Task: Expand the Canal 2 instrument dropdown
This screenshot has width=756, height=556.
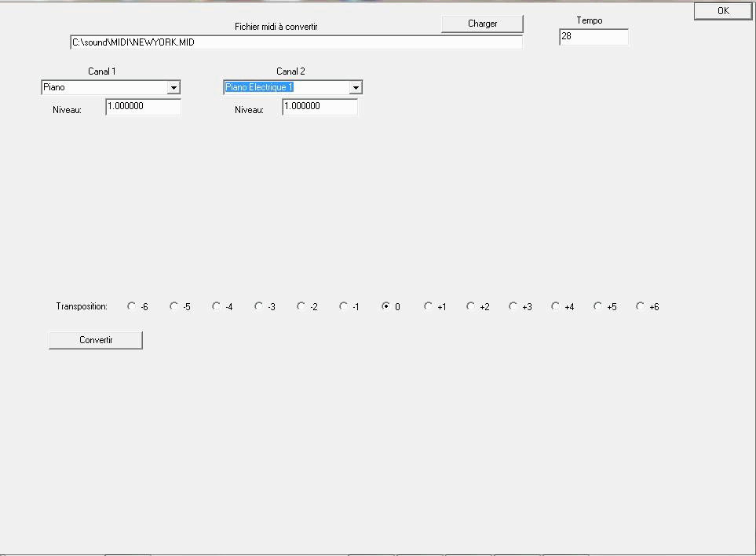Action: coord(355,88)
